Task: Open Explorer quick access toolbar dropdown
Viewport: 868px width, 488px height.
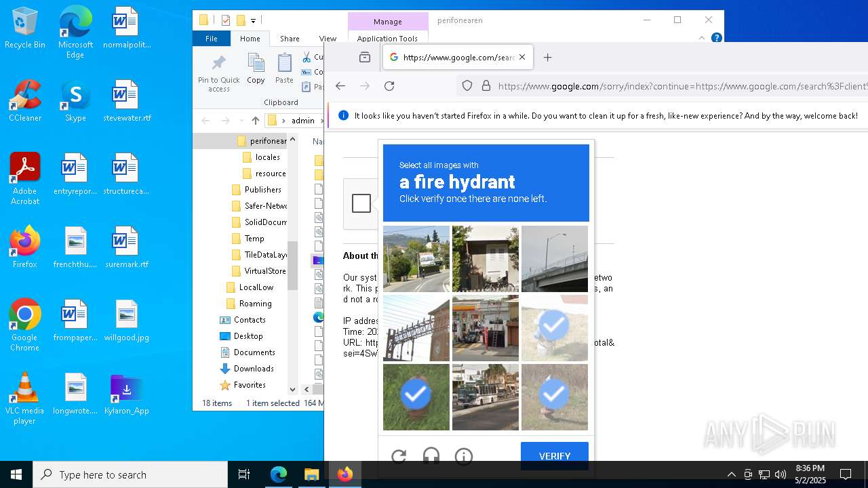Action: point(253,20)
